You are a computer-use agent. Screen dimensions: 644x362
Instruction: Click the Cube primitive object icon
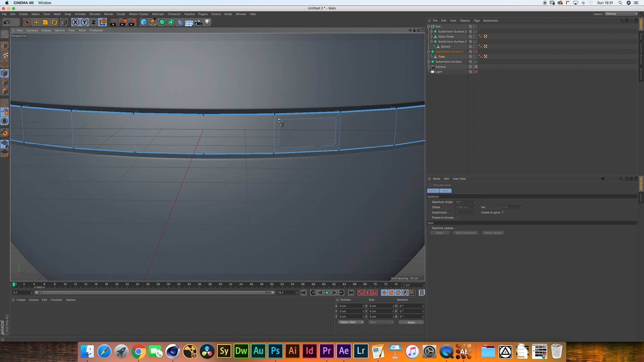pyautogui.click(x=144, y=22)
